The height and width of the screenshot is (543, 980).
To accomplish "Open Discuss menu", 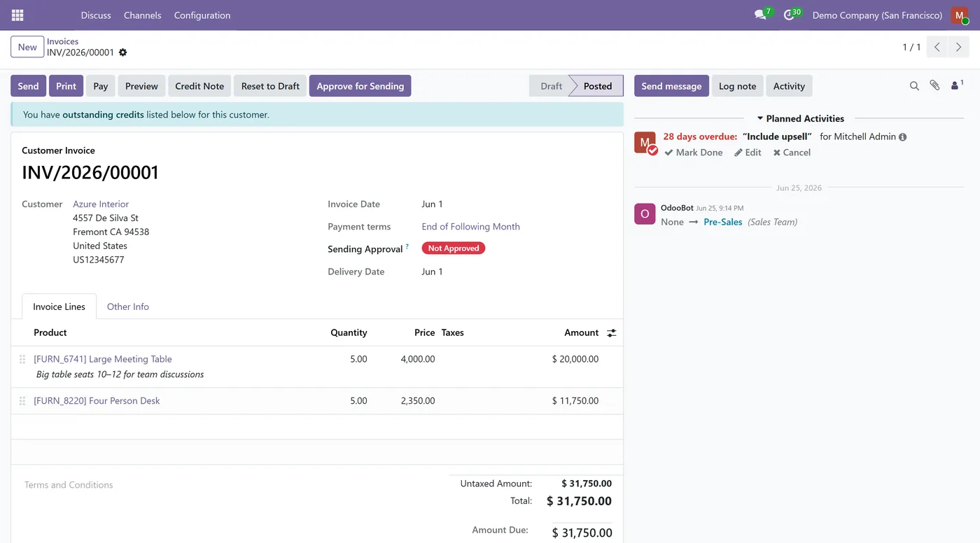I will coord(96,15).
